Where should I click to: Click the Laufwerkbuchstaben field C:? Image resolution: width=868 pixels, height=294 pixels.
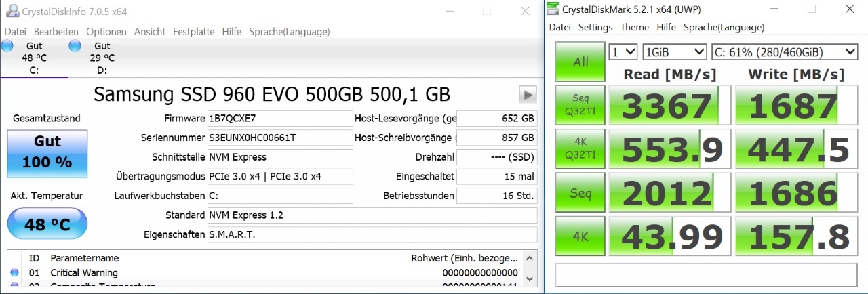pyautogui.click(x=280, y=196)
